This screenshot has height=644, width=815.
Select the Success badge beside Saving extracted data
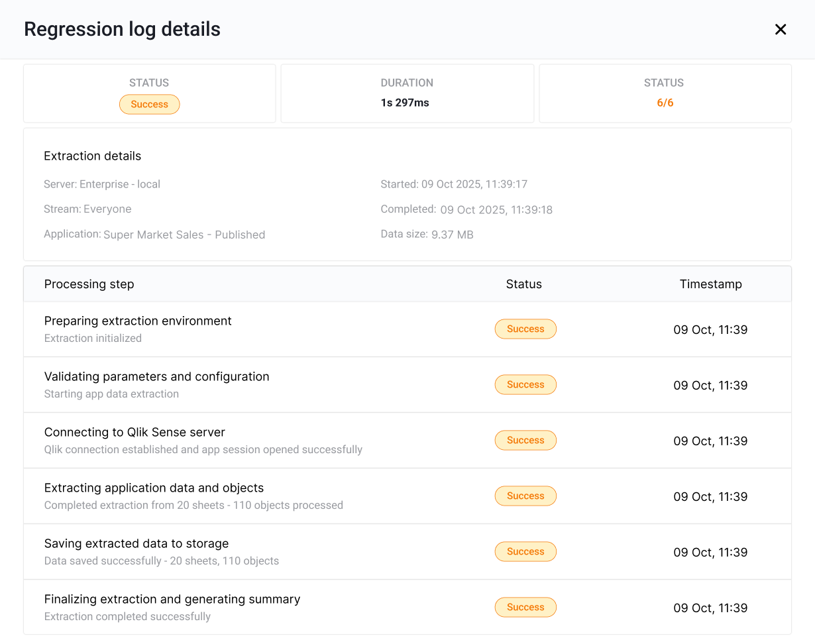click(x=525, y=551)
